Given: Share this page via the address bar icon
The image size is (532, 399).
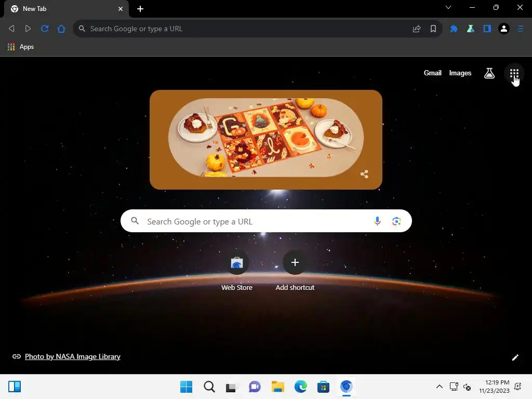Looking at the screenshot, I should (417, 29).
